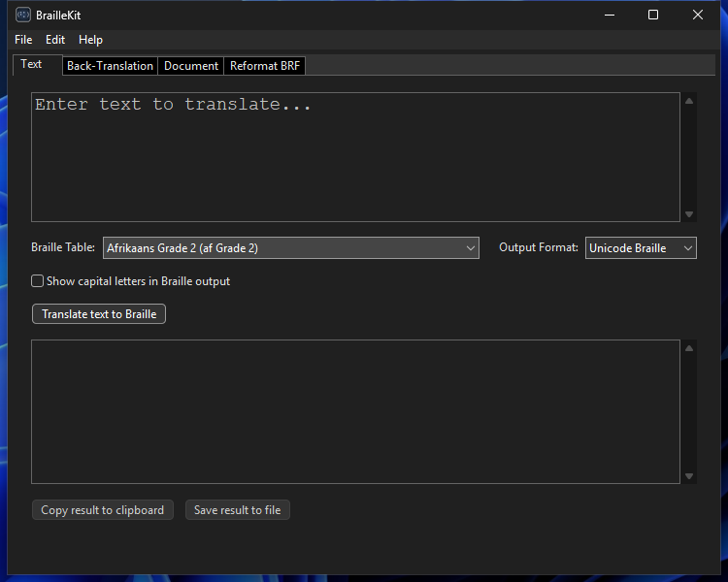Close the BrailleKit window
The height and width of the screenshot is (582, 728).
(x=698, y=15)
